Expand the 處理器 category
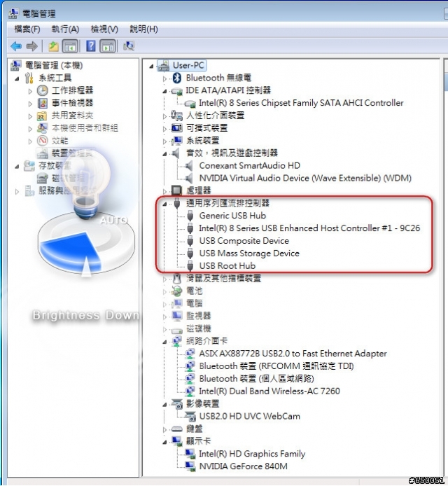Screen dimensions: 448x486 [x=164, y=191]
